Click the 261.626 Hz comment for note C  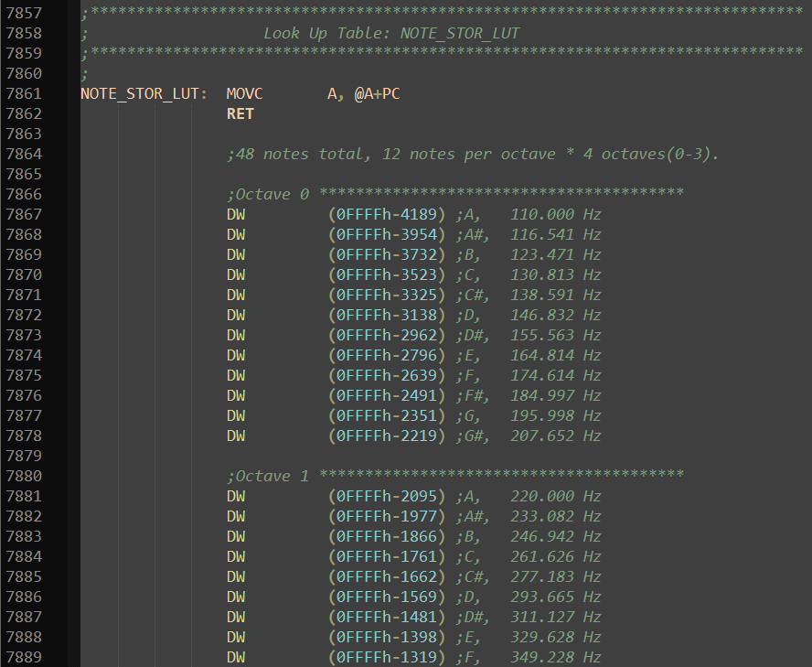(x=555, y=556)
